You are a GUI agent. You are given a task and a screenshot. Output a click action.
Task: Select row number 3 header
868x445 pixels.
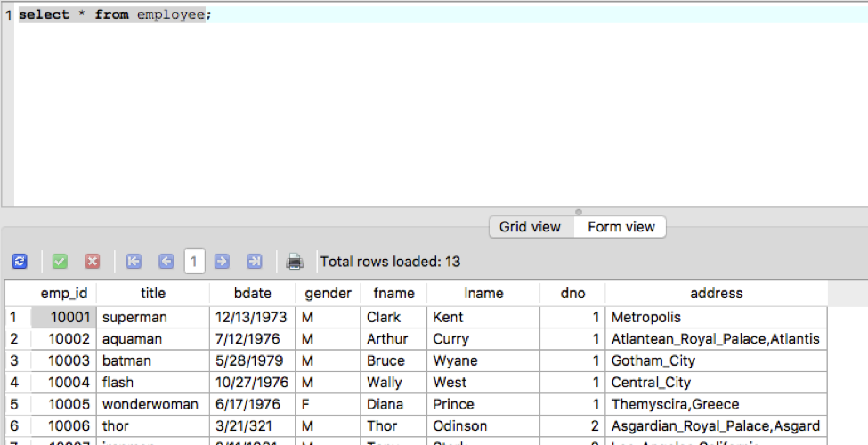click(x=18, y=360)
